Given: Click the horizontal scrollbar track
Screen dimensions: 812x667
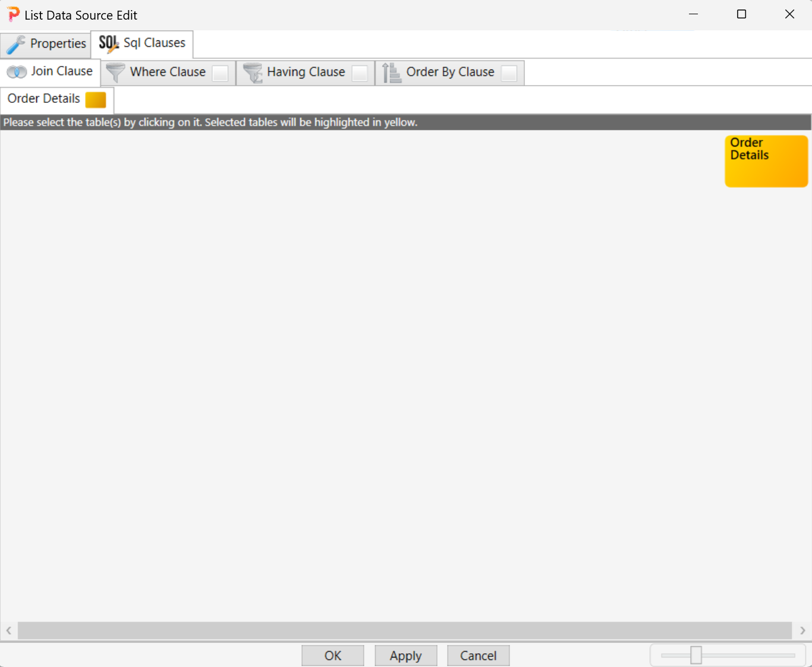Looking at the screenshot, I should [x=405, y=630].
